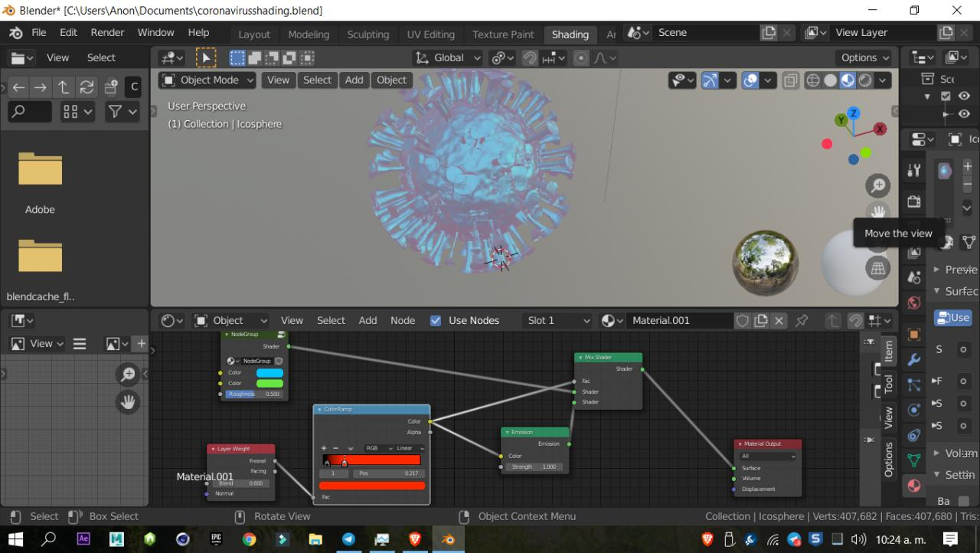Open the viewport Options dropdown

pyautogui.click(x=866, y=57)
